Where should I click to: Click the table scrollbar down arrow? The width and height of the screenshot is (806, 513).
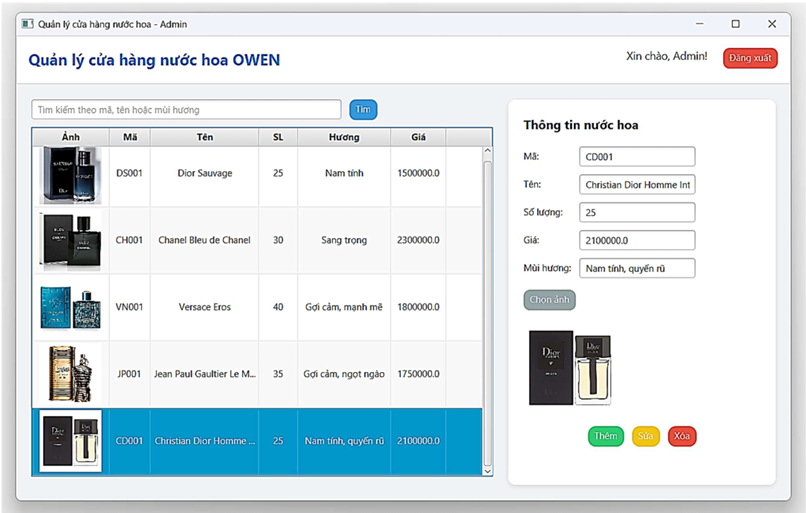click(x=487, y=469)
